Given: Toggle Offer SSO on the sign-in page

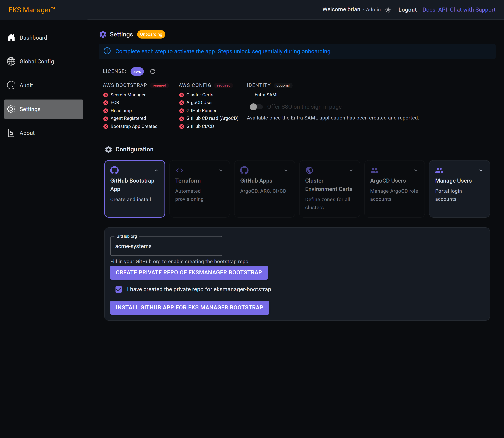Looking at the screenshot, I should pos(256,107).
